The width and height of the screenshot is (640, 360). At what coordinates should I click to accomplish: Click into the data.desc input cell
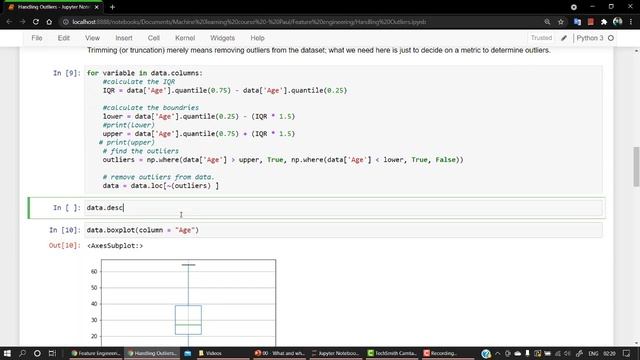coord(343,208)
